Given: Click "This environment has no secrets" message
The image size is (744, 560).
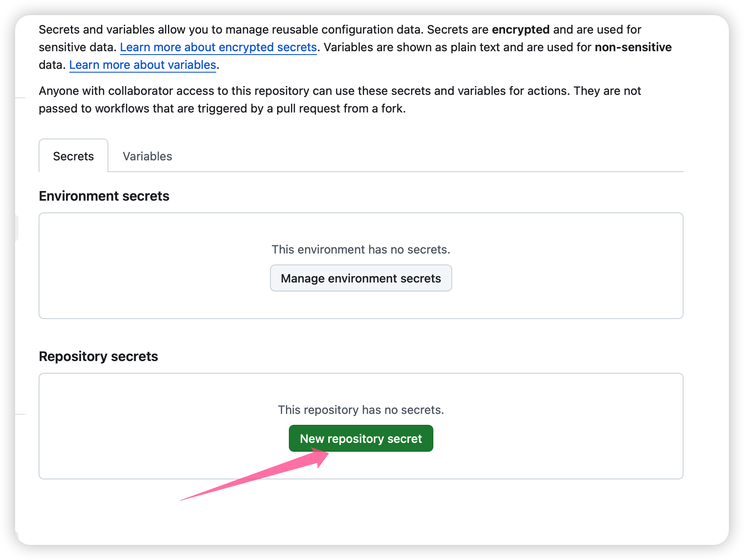Looking at the screenshot, I should pyautogui.click(x=361, y=250).
